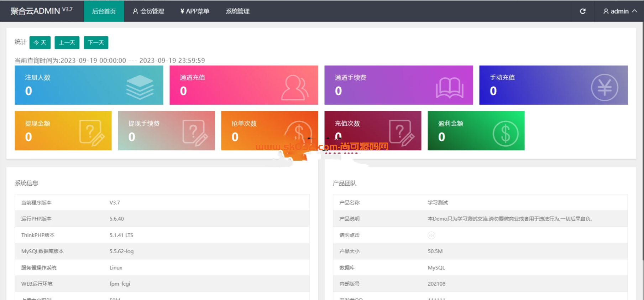Image resolution: width=644 pixels, height=300 pixels.
Task: Click the ThinkPHP value 5.1.41 LTS
Action: 121,235
